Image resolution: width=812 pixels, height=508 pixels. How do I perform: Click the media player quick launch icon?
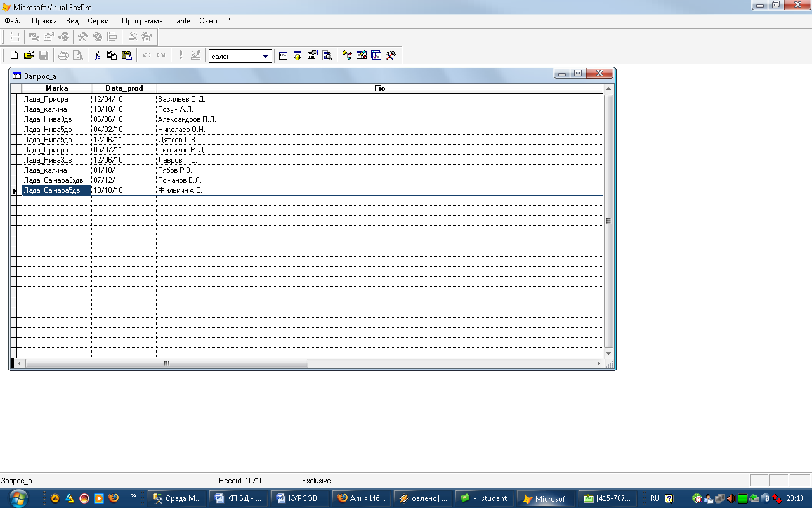click(99, 498)
